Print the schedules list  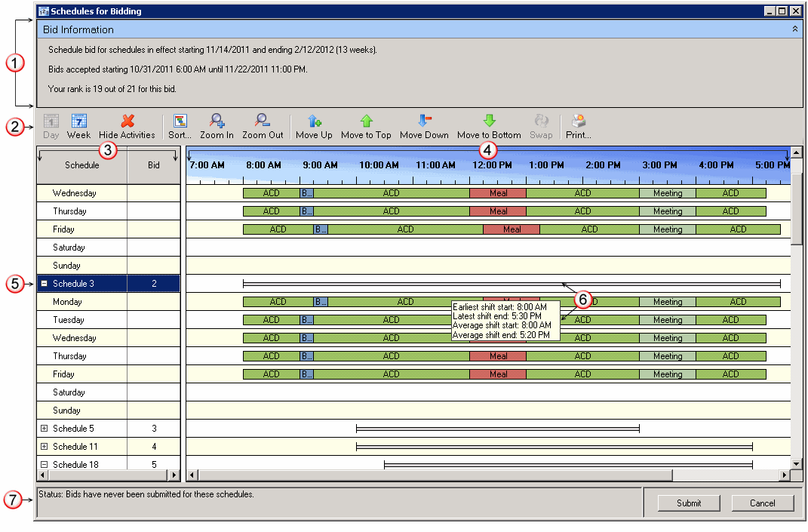coord(578,126)
